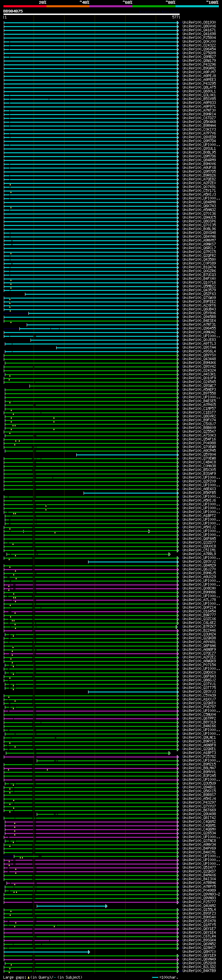Select hit UniRef100_Q9MB27

(x=199, y=57)
